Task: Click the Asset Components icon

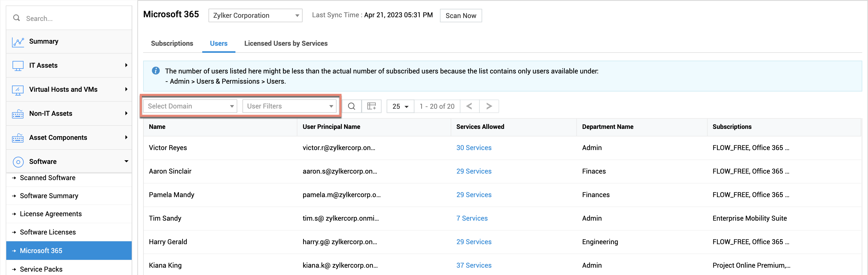Action: pyautogui.click(x=18, y=138)
